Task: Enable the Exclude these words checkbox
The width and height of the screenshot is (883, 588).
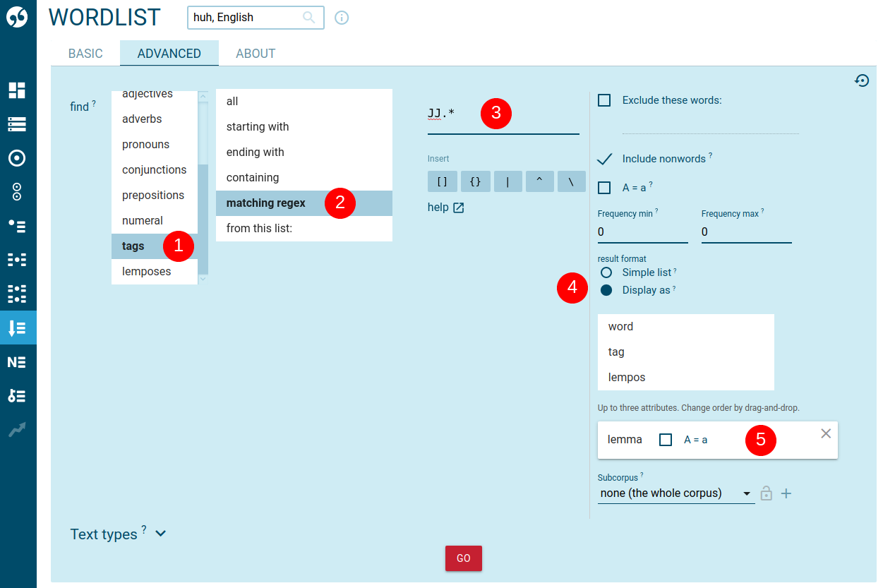Action: (604, 100)
